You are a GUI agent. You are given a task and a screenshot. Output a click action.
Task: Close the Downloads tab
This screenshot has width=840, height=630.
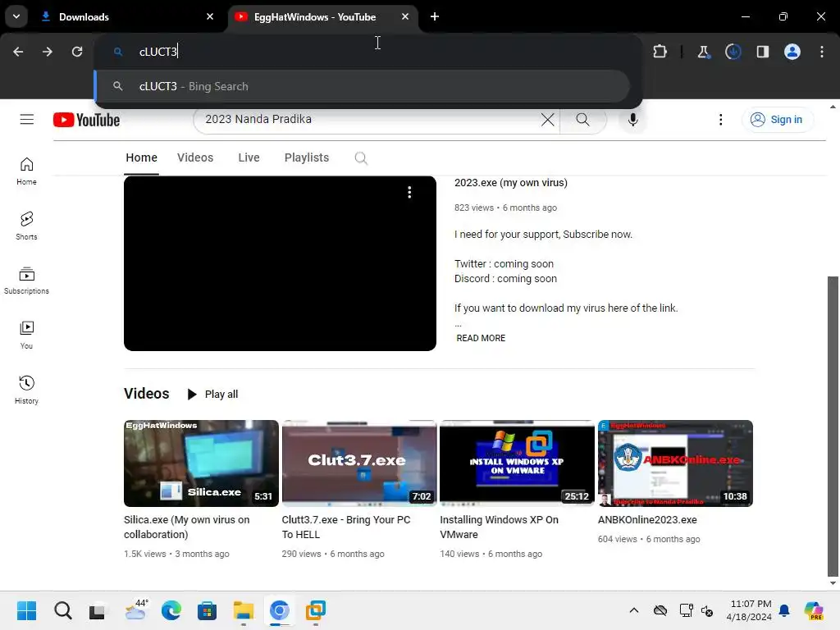[x=210, y=16]
